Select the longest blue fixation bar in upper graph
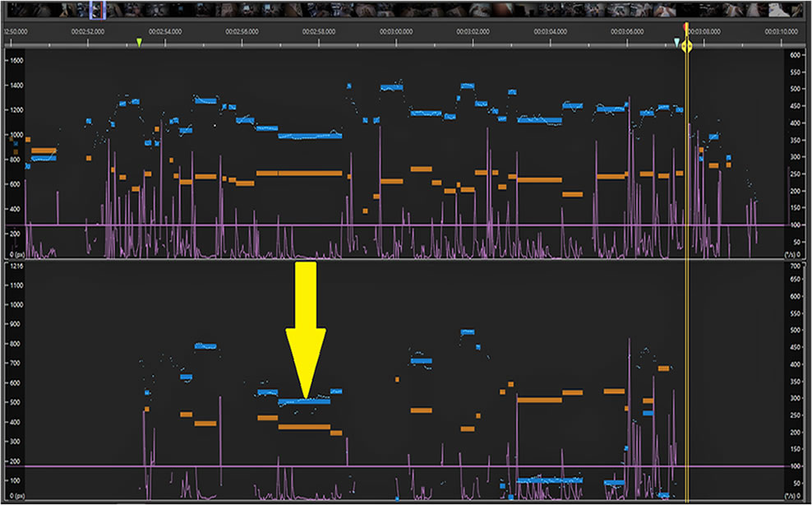This screenshot has width=812, height=505. 309,136
